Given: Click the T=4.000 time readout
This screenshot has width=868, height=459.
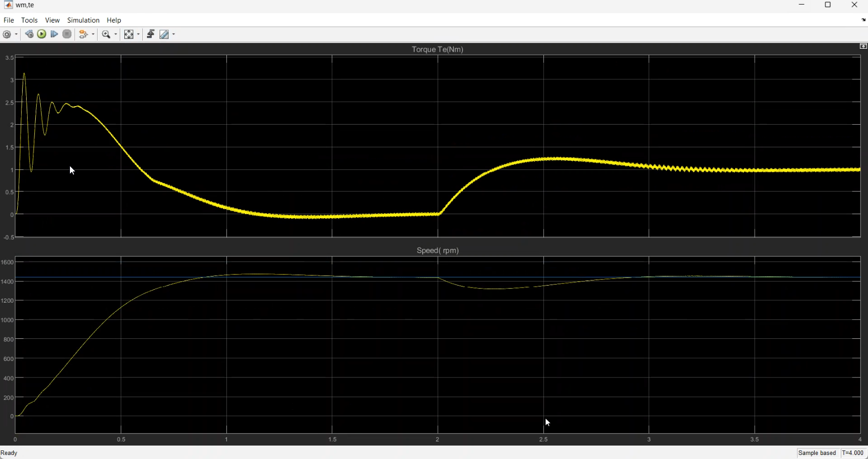Looking at the screenshot, I should point(853,453).
